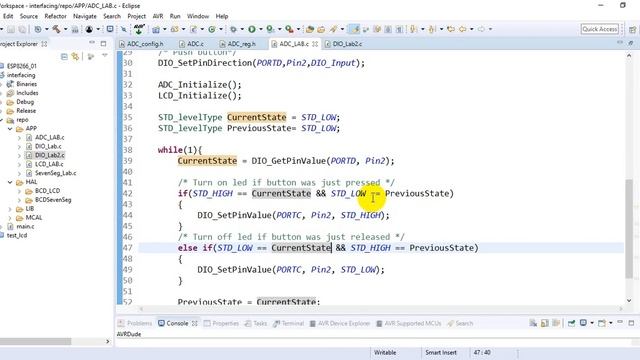
Task: Open the Project menu
Action: click(x=136, y=16)
